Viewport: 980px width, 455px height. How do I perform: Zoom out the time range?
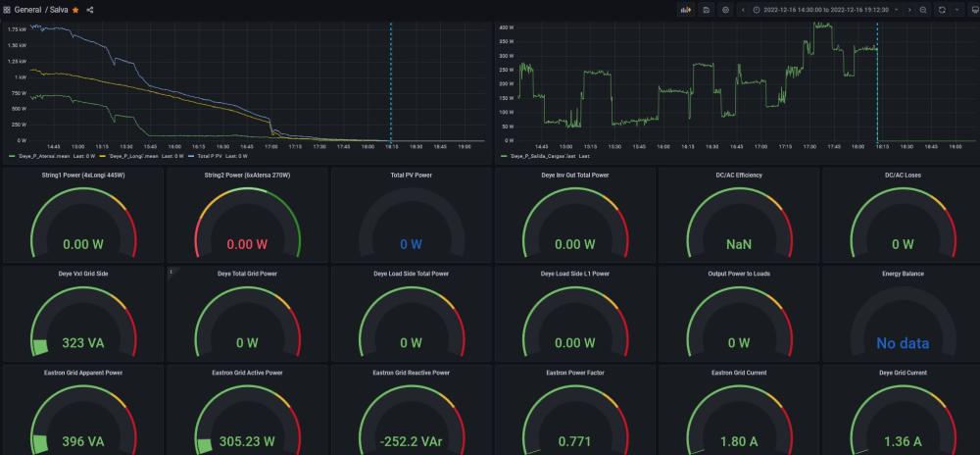(923, 10)
